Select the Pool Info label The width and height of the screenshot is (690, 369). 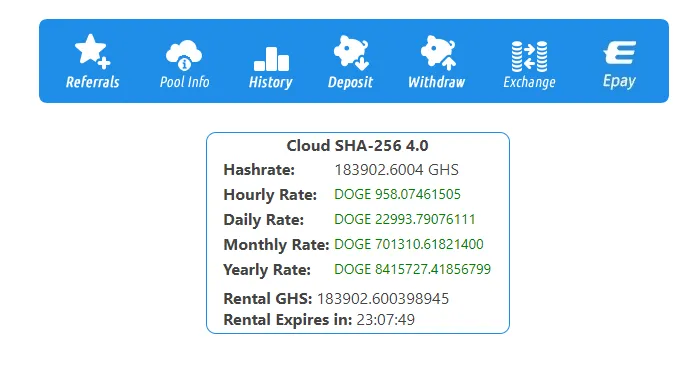coord(184,82)
